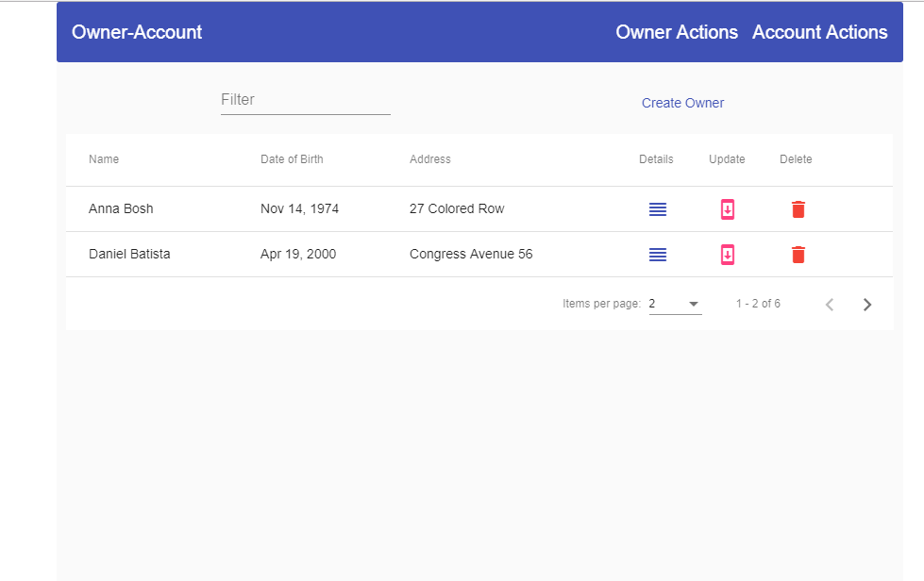Click the Address column header
The width and height of the screenshot is (924, 581).
pos(430,158)
